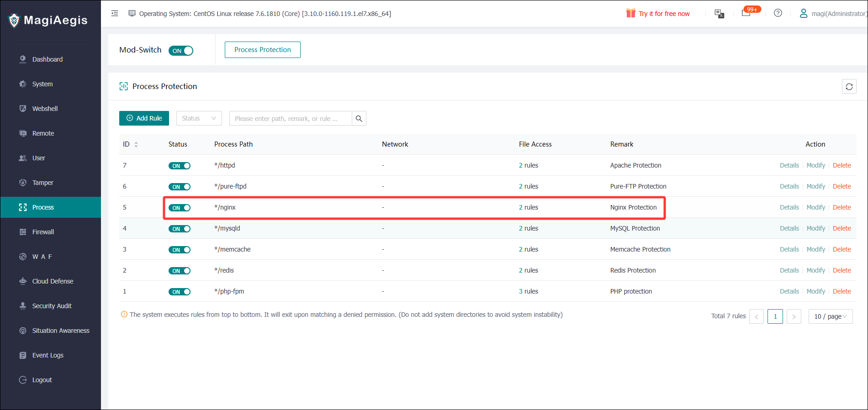Click the Add Rule button
868x410 pixels.
(144, 118)
